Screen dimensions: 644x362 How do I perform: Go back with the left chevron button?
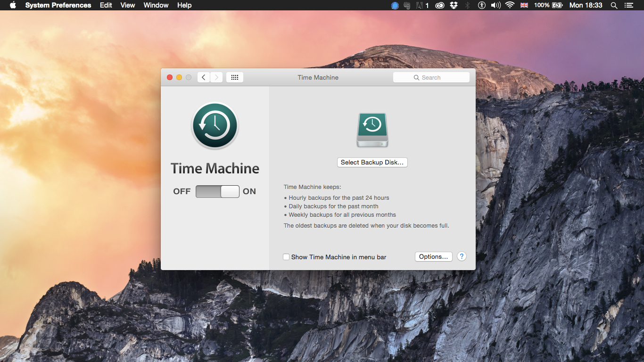[x=204, y=77]
